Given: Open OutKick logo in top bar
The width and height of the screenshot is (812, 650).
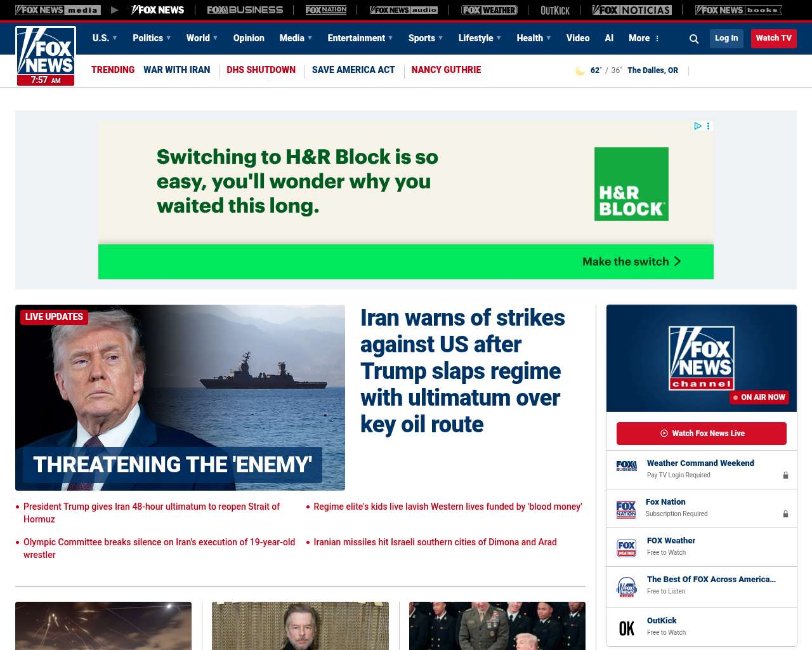Looking at the screenshot, I should click(555, 10).
